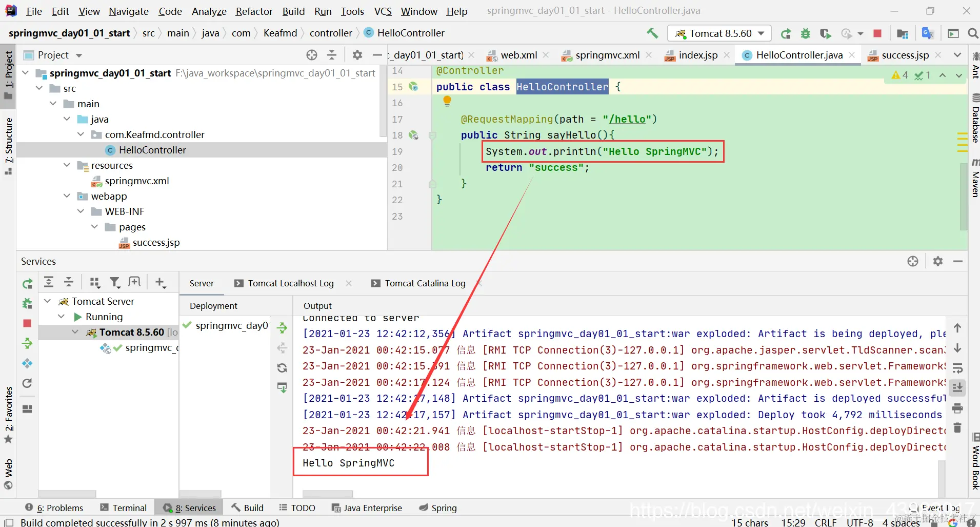Collapse Tomcat Server node in Services
This screenshot has height=527, width=980.
[x=48, y=301]
